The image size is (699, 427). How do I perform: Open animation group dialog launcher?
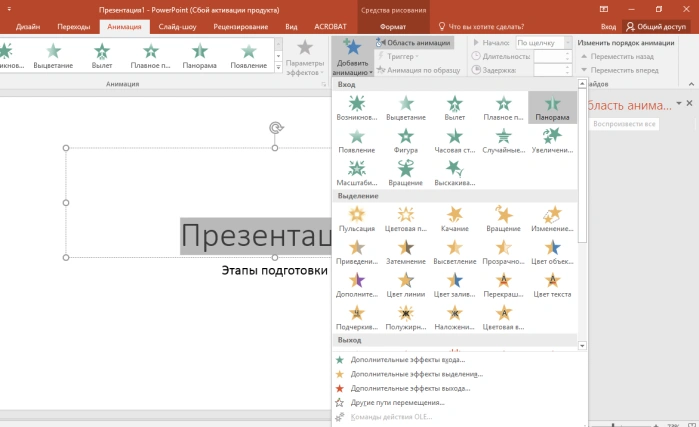click(324, 84)
